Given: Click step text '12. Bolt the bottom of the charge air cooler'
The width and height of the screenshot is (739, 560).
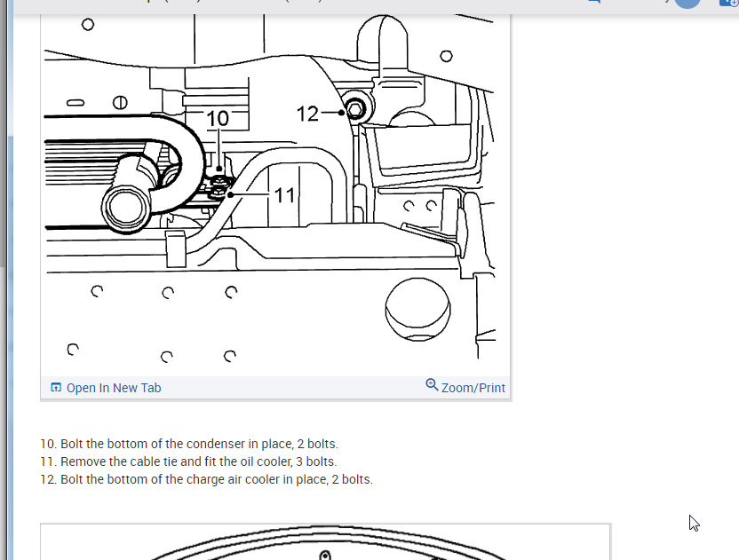Looking at the screenshot, I should pyautogui.click(x=161, y=479).
